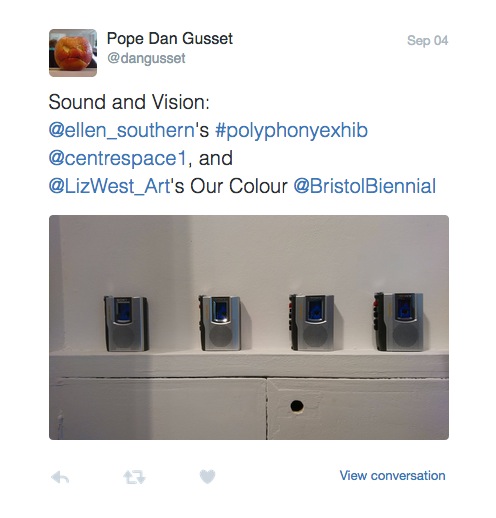Viewport: 496px width, 518px height.
Task: Click the rightmost cassette recorder in photo
Action: (x=399, y=321)
